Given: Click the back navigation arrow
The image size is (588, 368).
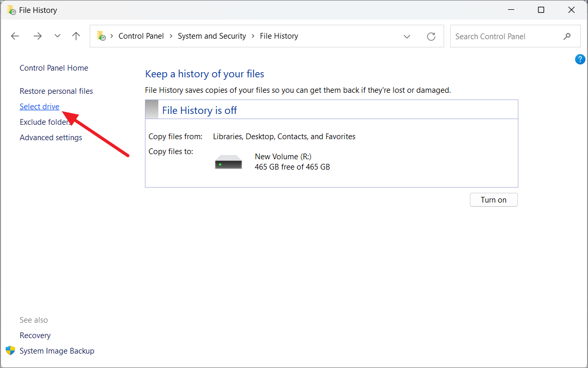Looking at the screenshot, I should click(x=15, y=36).
